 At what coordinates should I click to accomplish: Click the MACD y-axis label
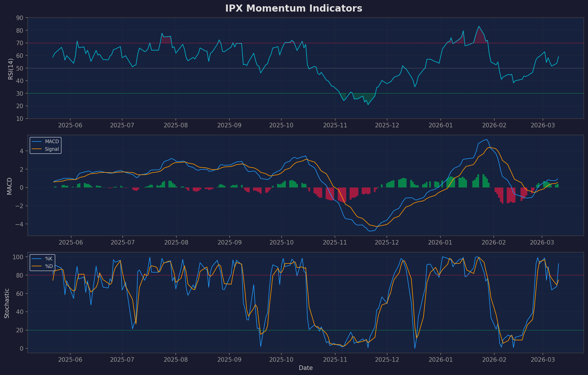click(x=9, y=185)
